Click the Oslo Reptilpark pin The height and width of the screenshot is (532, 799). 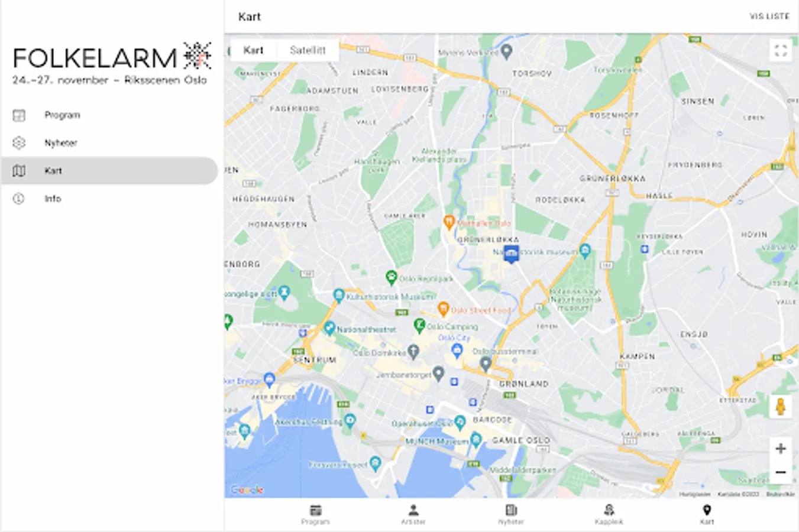coord(391,277)
